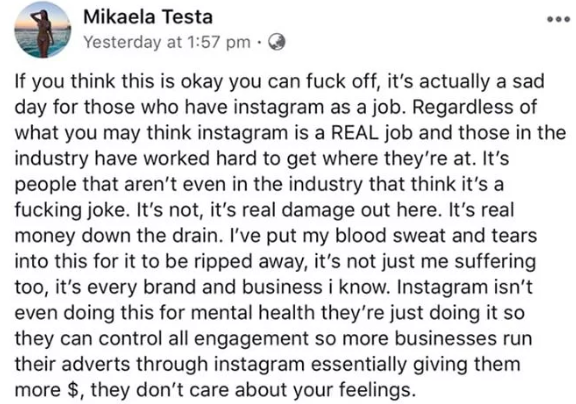
Task: Click the capitalized word 'REAL' in the post
Action: (355, 133)
